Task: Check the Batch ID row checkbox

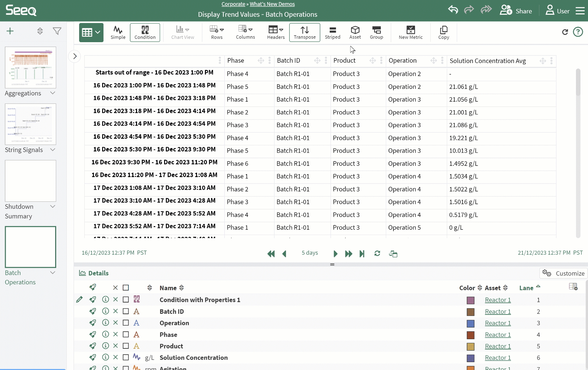Action: [x=126, y=311]
